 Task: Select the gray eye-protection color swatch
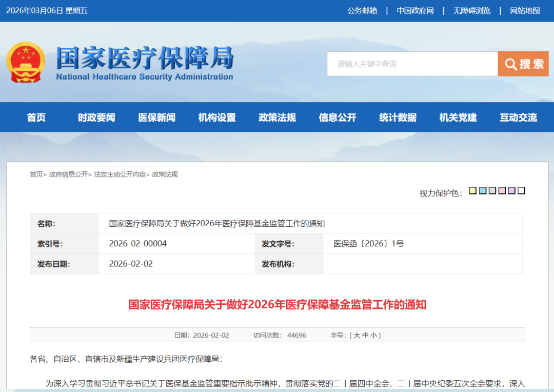click(x=492, y=190)
